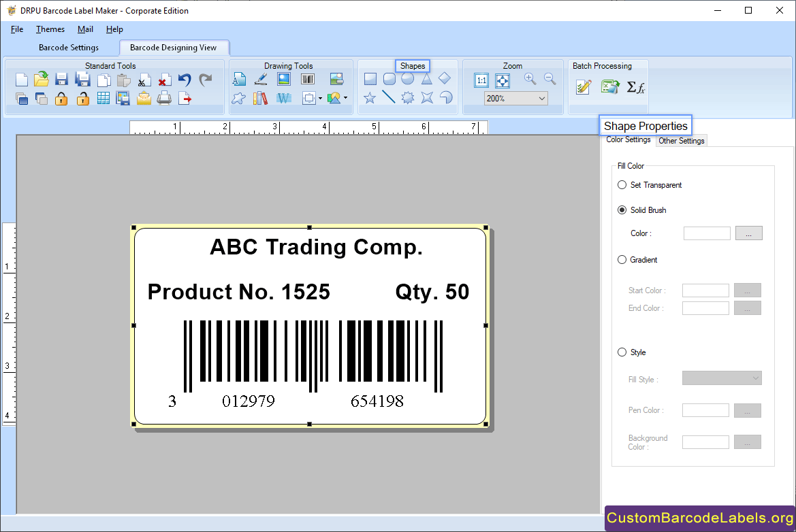Open the Mail menu
The image size is (796, 532).
point(85,29)
